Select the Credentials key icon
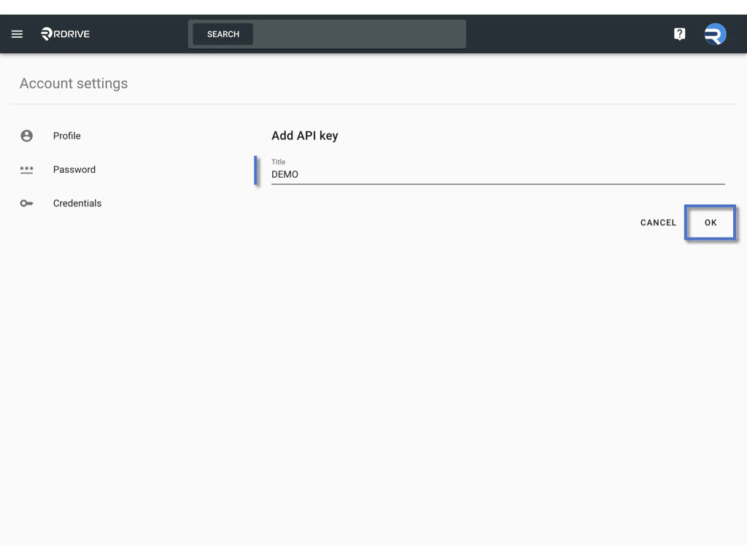747x560 pixels. [27, 203]
